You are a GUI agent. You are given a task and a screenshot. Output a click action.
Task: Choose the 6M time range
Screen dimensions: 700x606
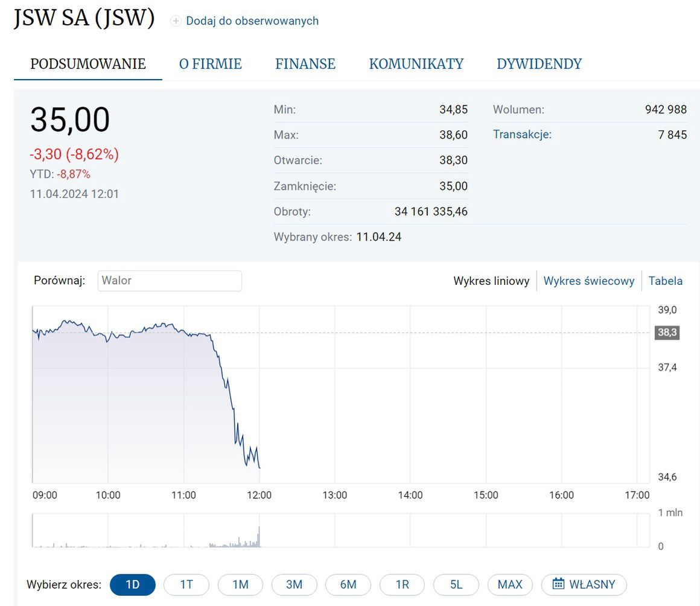pyautogui.click(x=348, y=584)
